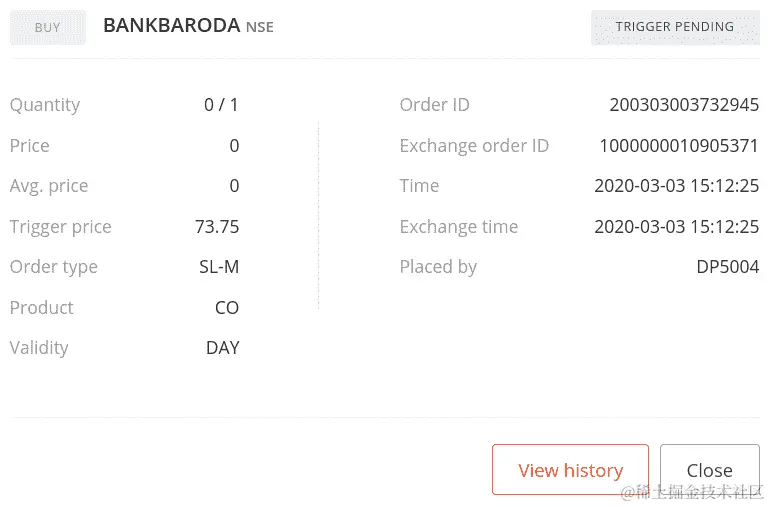The width and height of the screenshot is (770, 507).
Task: Click the View history button
Action: pos(570,470)
